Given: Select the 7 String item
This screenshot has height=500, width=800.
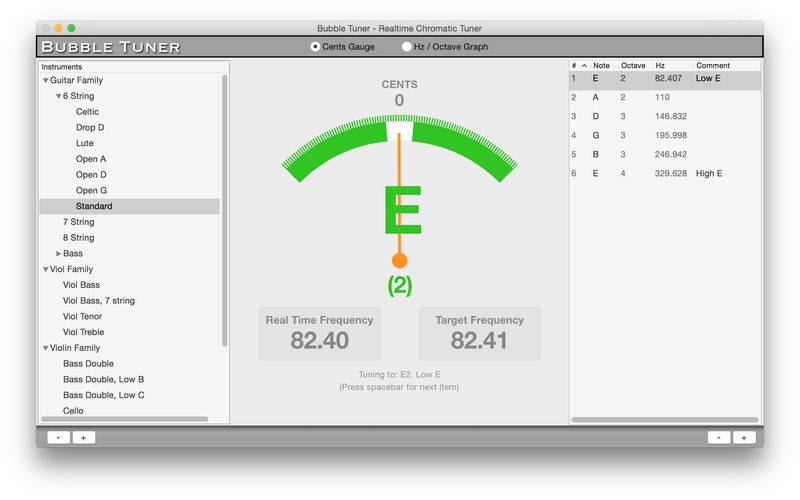Looking at the screenshot, I should pos(79,222).
